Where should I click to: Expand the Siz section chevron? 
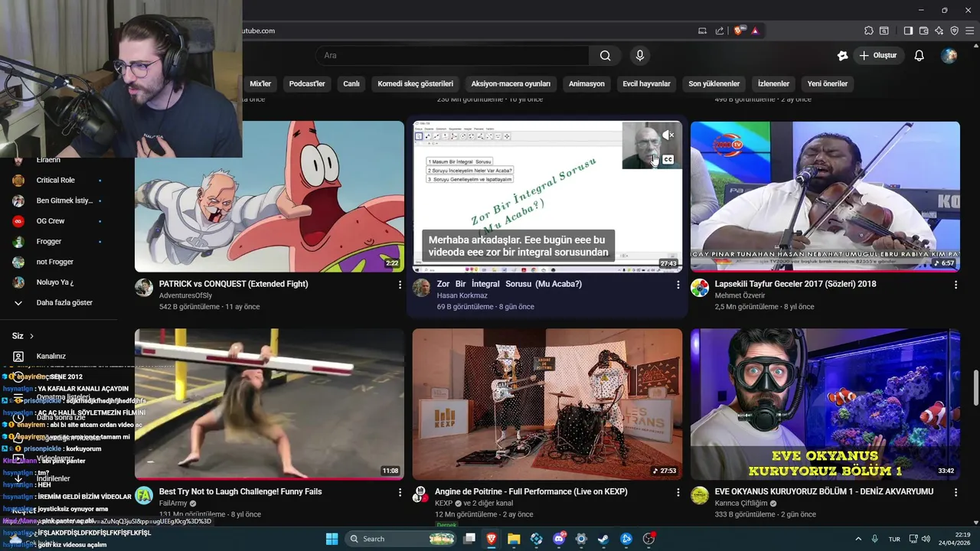[31, 336]
